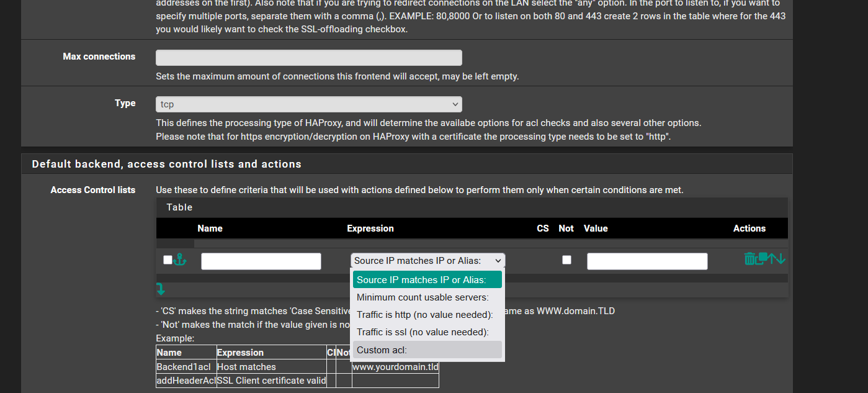Move the ACL row up with the up arrow
Viewport: 868px width, 393px height.
click(772, 259)
